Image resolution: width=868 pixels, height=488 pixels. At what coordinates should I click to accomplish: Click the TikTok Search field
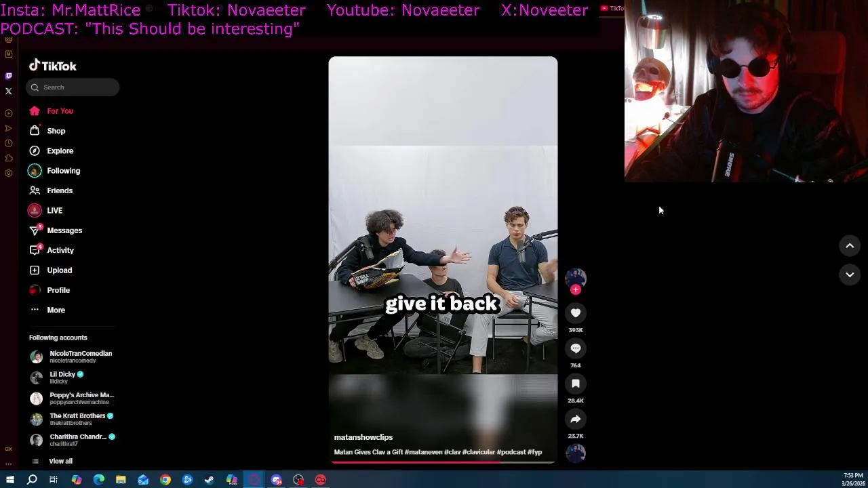(73, 87)
